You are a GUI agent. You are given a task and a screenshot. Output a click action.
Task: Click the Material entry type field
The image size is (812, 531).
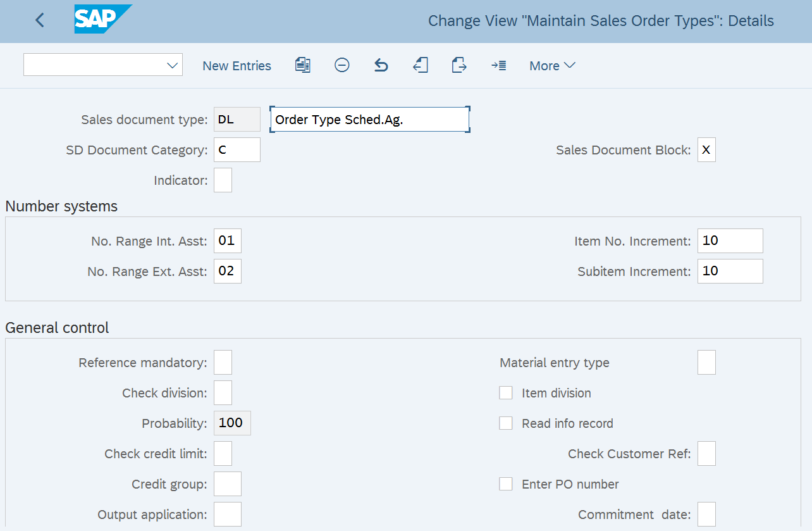point(706,363)
